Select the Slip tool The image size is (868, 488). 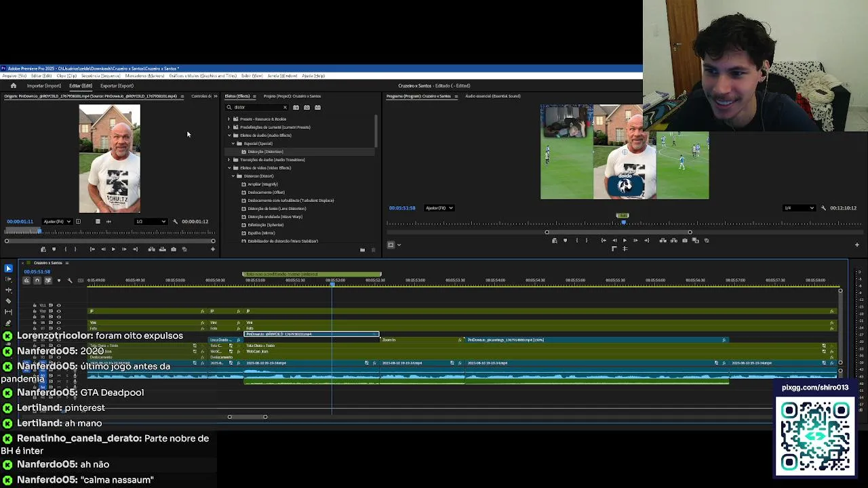point(8,312)
